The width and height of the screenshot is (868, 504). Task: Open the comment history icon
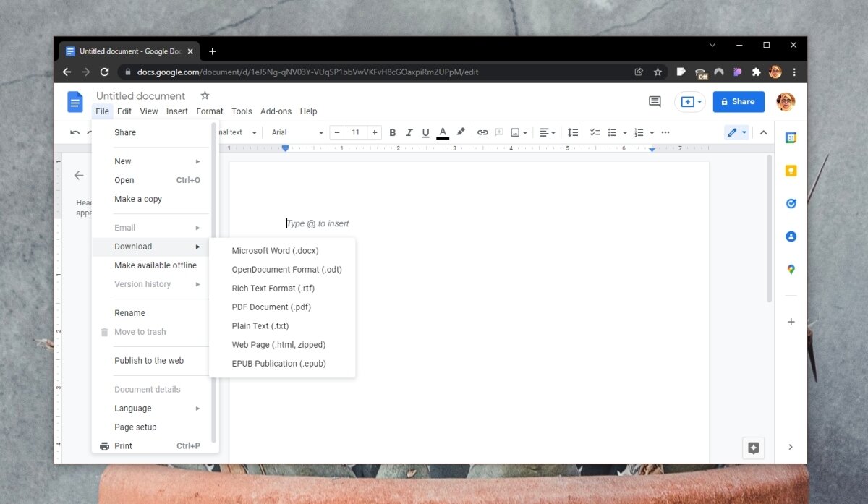655,102
